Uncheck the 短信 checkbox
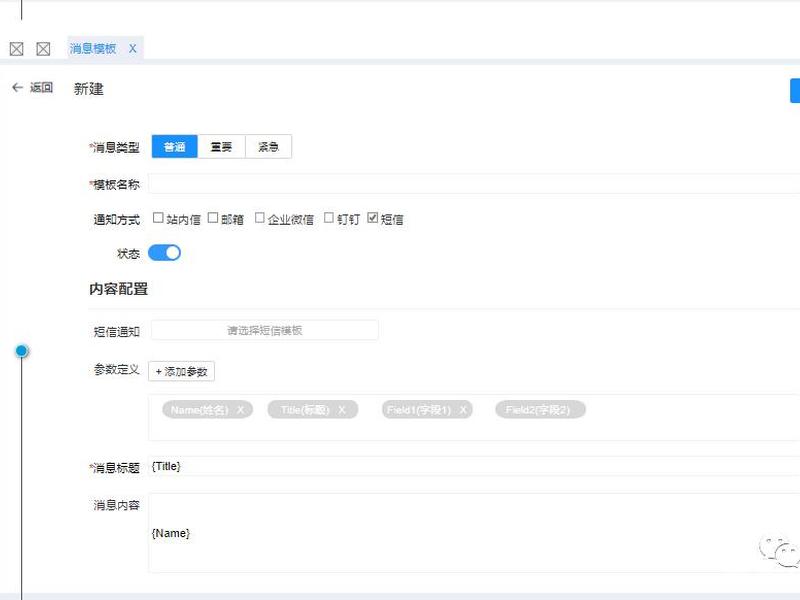The width and height of the screenshot is (800, 600). pos(373,218)
